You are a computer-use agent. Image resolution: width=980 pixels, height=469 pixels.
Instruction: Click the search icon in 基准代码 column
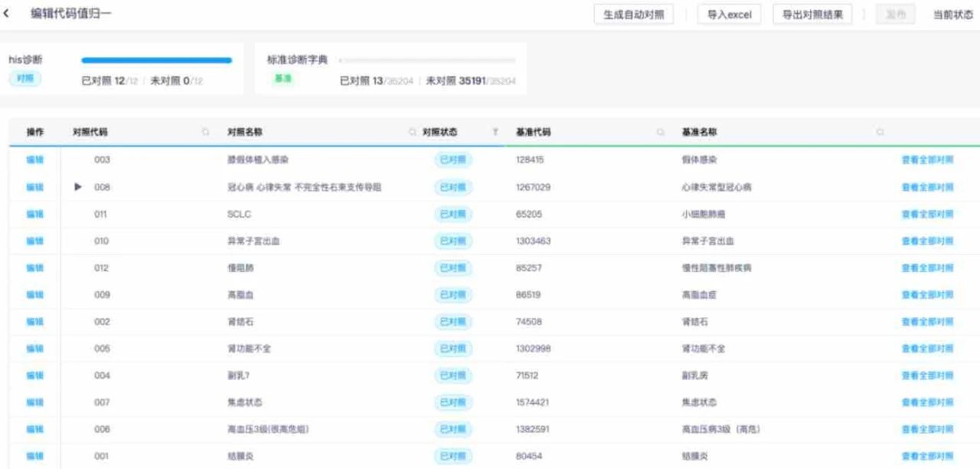(x=660, y=131)
